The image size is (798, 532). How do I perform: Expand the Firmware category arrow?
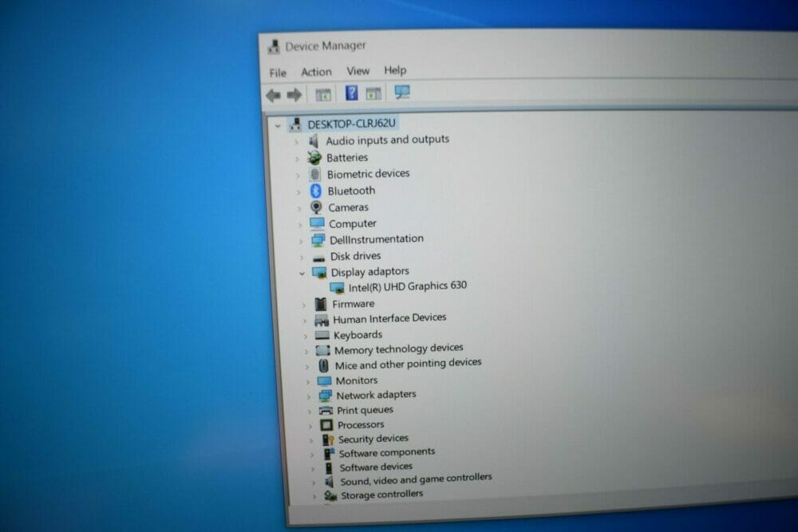(304, 305)
